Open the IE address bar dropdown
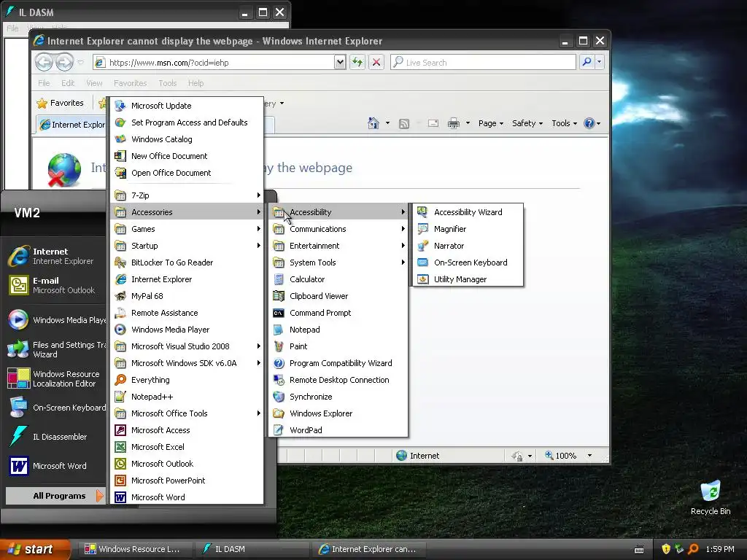The height and width of the screenshot is (560, 747). pyautogui.click(x=340, y=62)
